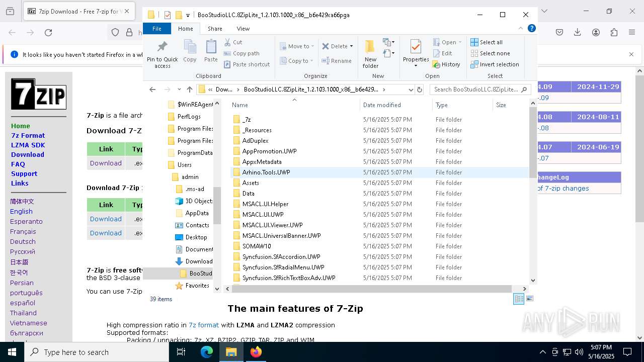The width and height of the screenshot is (644, 362).
Task: Click the Rename ribbon button
Action: pyautogui.click(x=337, y=61)
